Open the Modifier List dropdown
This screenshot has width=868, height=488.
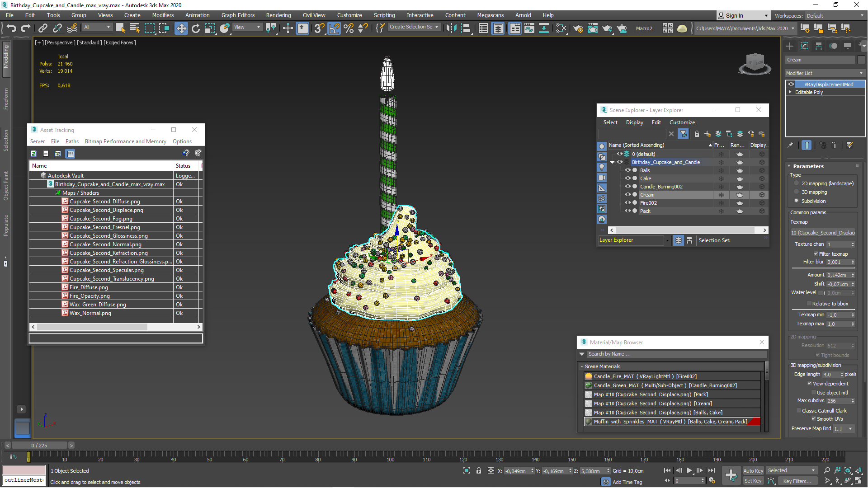pos(825,73)
